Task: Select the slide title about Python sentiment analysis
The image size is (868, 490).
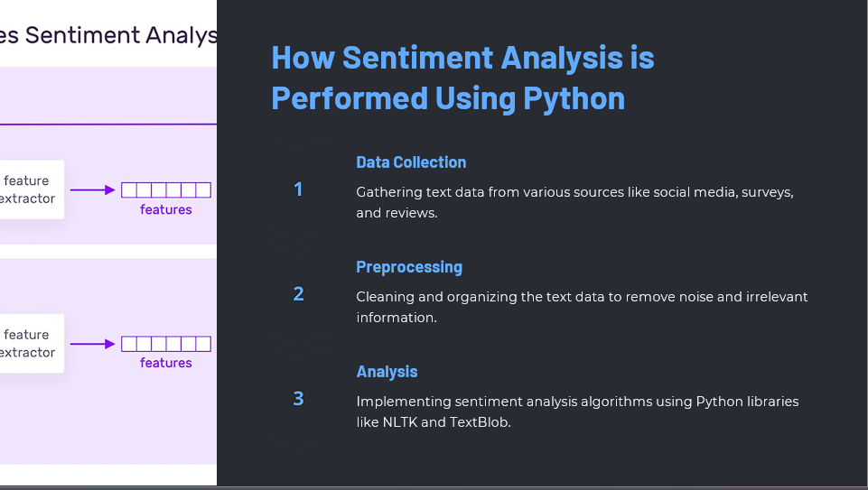Action: click(x=462, y=78)
